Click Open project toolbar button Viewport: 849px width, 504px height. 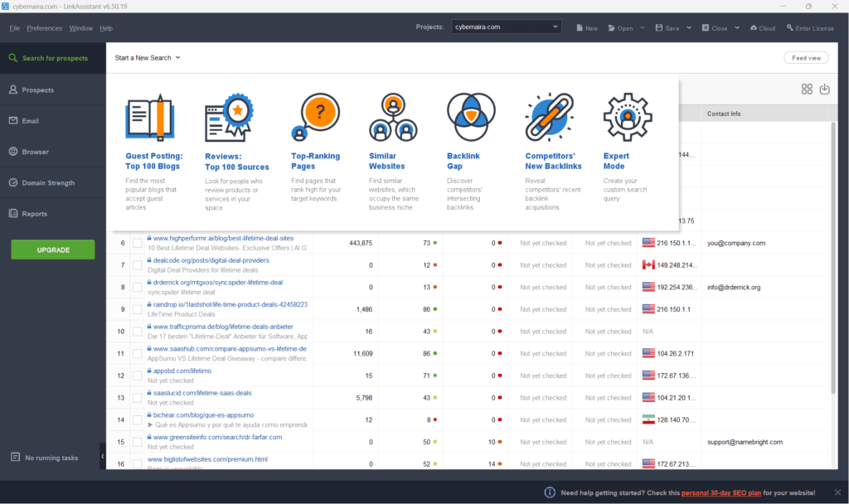[620, 28]
